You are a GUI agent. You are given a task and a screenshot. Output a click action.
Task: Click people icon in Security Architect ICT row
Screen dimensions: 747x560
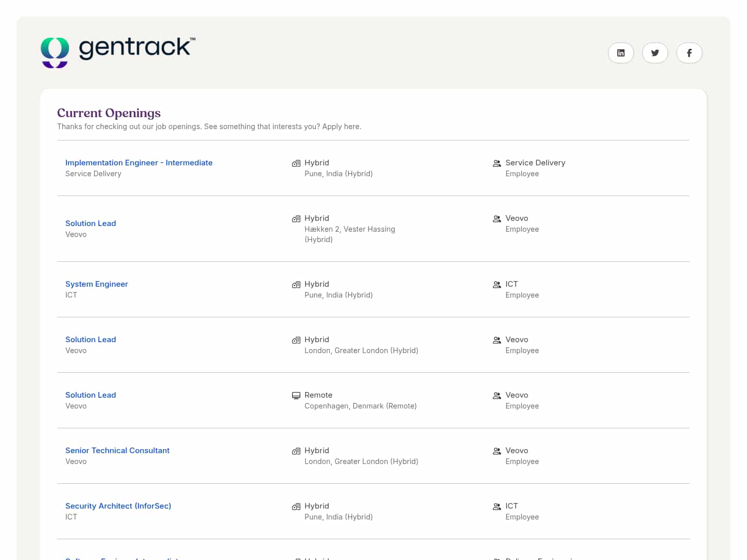point(497,507)
